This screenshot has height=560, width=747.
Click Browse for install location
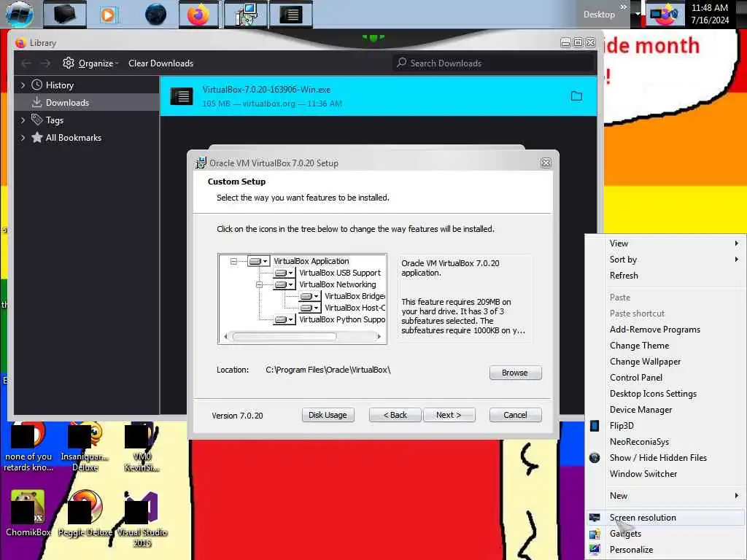pyautogui.click(x=515, y=373)
